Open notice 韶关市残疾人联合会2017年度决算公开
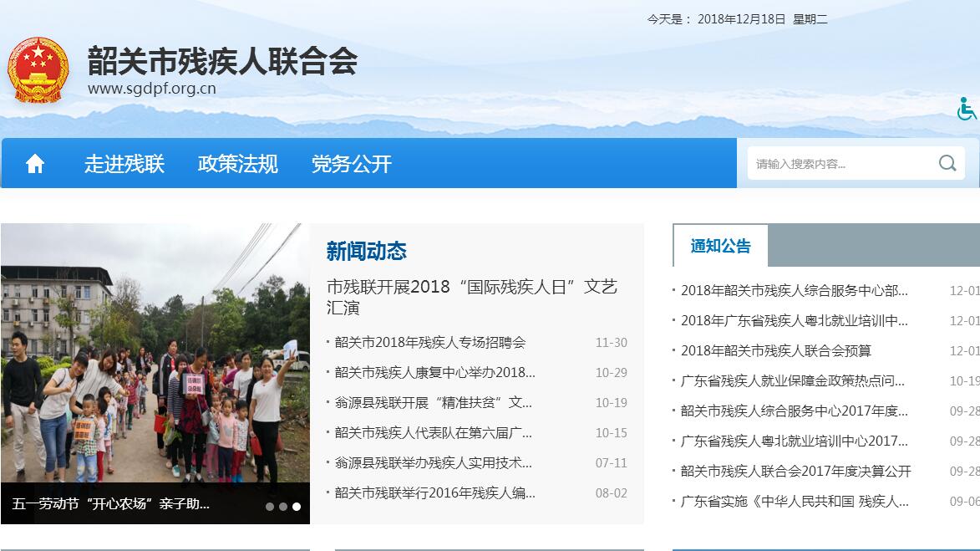The width and height of the screenshot is (980, 551). click(x=795, y=472)
